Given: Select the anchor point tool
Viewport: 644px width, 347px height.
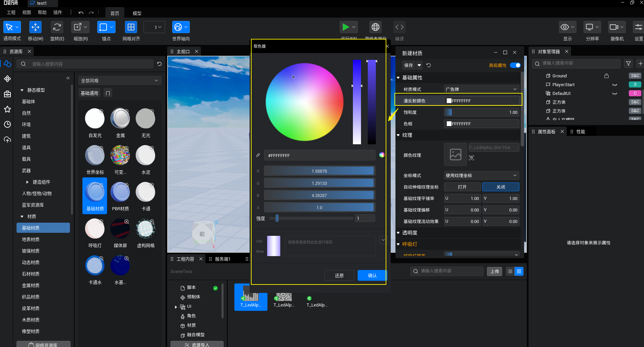Looking at the screenshot, I should click(103, 27).
